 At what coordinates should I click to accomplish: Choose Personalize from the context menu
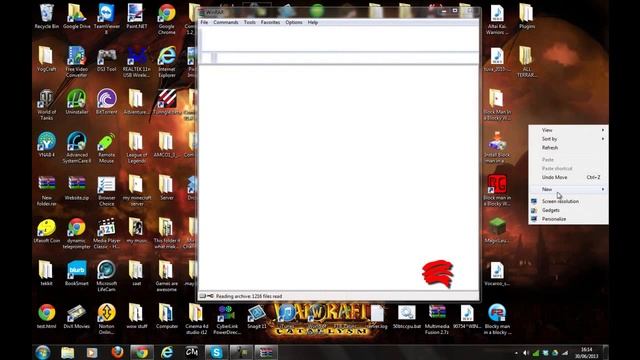point(568,219)
